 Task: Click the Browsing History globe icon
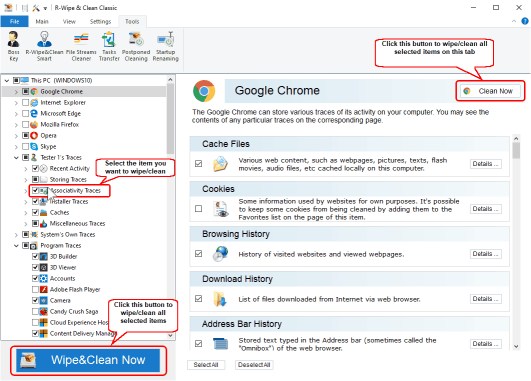click(220, 254)
